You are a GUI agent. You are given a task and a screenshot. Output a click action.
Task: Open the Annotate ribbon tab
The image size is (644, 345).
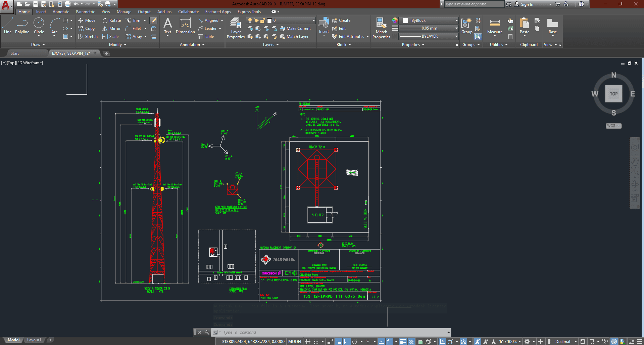tap(61, 12)
